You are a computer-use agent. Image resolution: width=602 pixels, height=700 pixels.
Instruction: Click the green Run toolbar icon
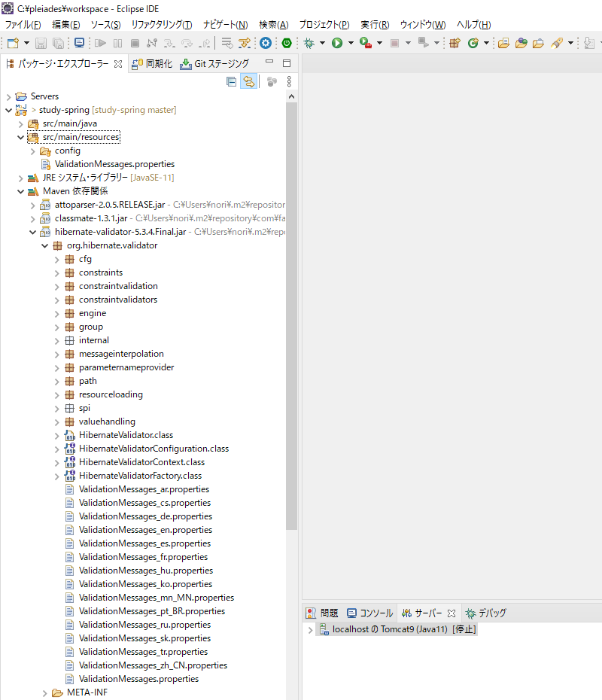click(x=337, y=43)
